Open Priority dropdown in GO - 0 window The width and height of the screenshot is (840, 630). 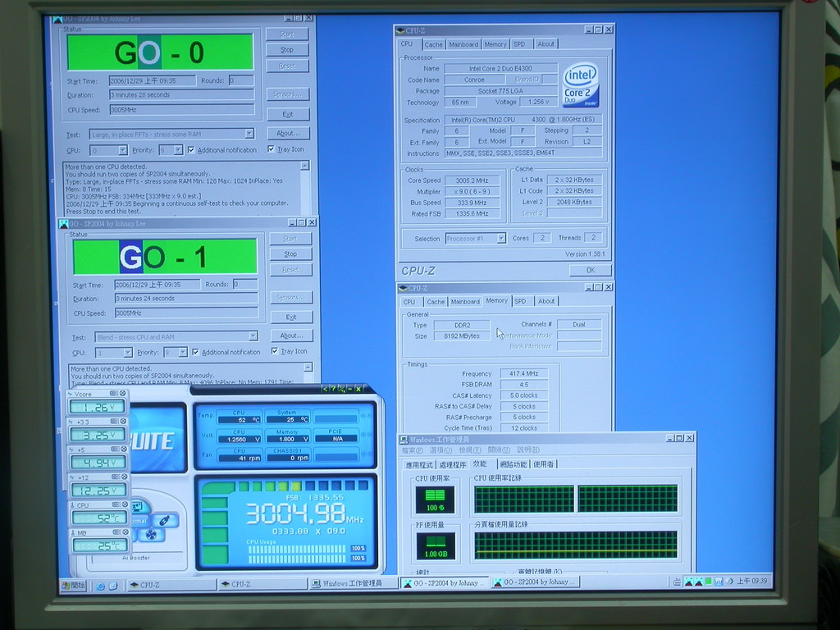coord(178,150)
